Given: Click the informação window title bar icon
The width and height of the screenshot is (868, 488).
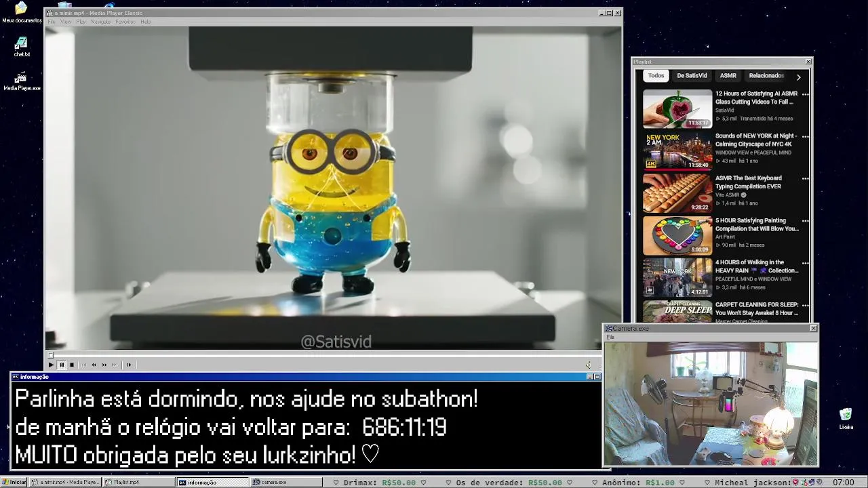Looking at the screenshot, I should click(x=16, y=377).
